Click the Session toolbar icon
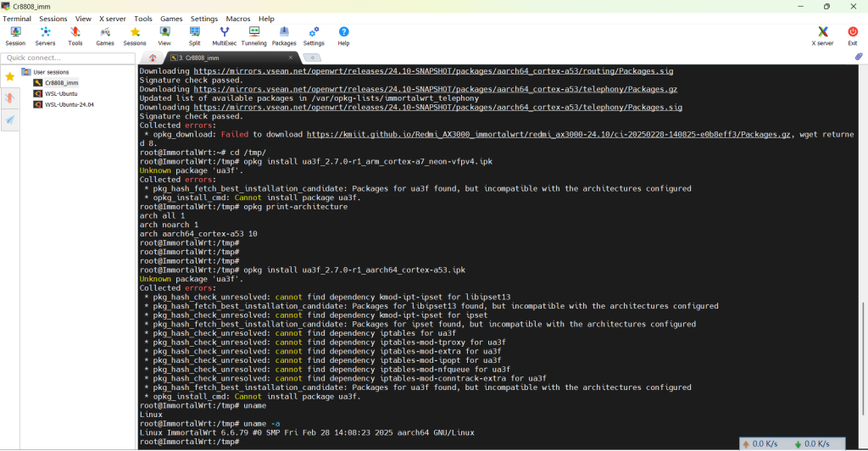 15,36
